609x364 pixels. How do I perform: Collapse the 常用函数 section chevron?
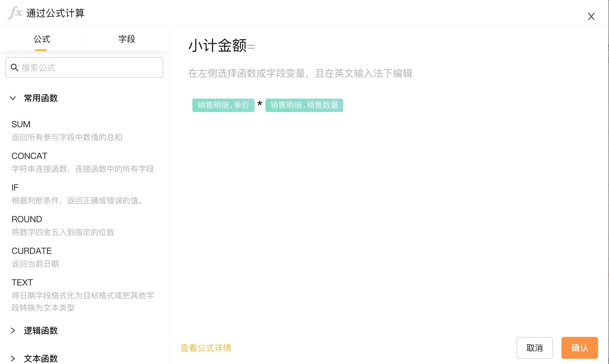pyautogui.click(x=13, y=98)
